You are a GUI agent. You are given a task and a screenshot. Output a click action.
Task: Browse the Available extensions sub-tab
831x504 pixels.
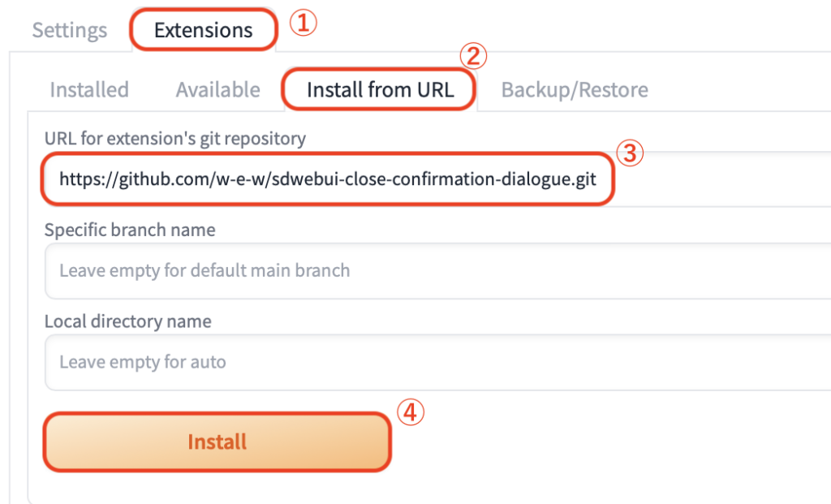point(217,89)
